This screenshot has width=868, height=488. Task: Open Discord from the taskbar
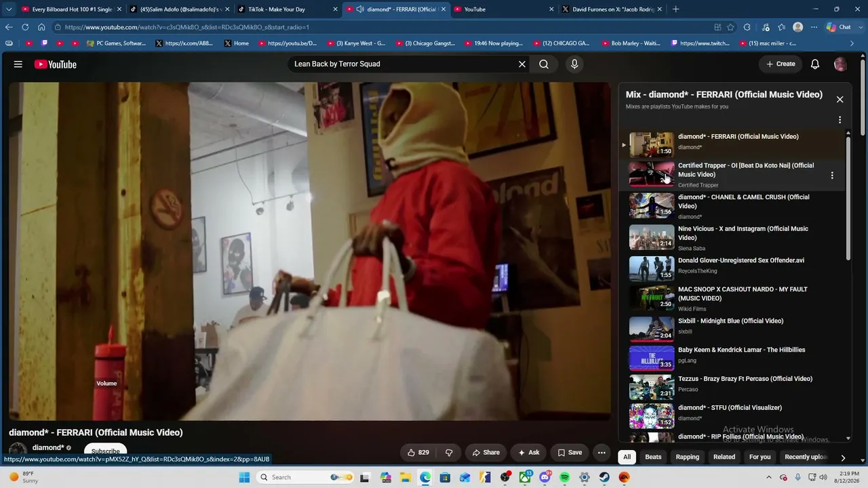[x=545, y=477]
